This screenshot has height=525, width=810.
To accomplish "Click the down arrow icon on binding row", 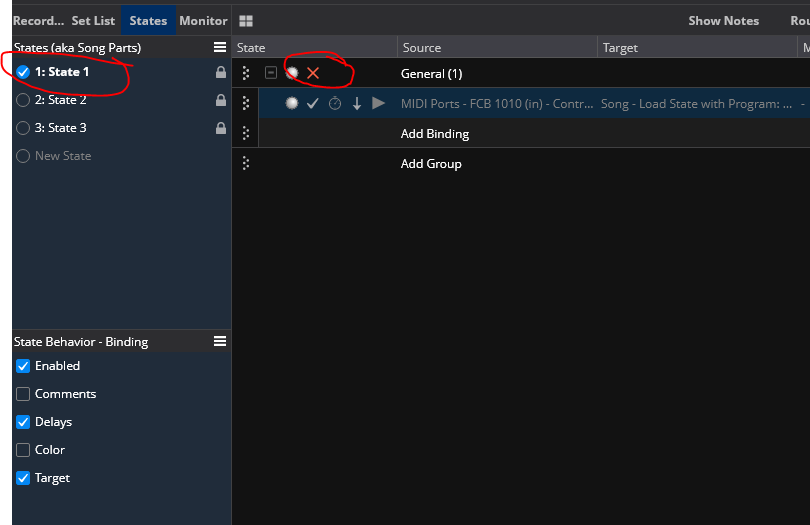I will (356, 103).
